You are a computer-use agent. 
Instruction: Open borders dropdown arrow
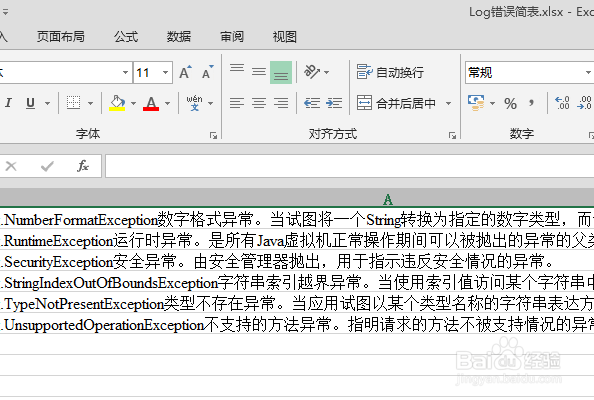pyautogui.click(x=90, y=103)
